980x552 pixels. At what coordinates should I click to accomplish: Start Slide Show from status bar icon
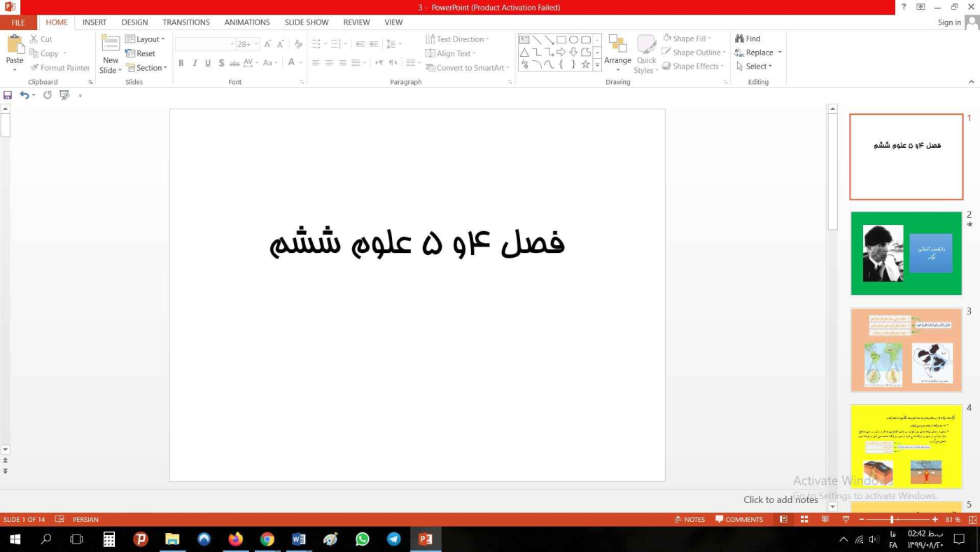[846, 519]
